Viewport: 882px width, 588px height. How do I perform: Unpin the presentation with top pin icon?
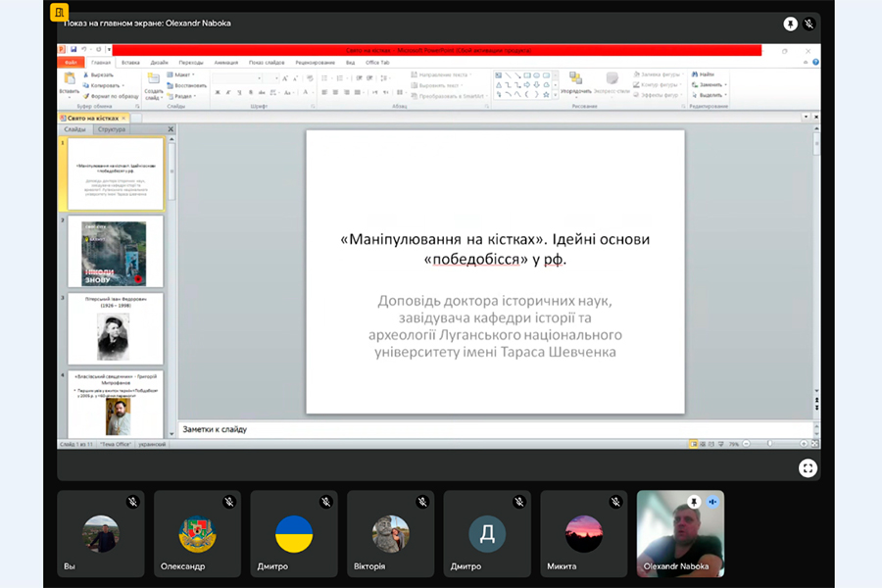[x=790, y=24]
